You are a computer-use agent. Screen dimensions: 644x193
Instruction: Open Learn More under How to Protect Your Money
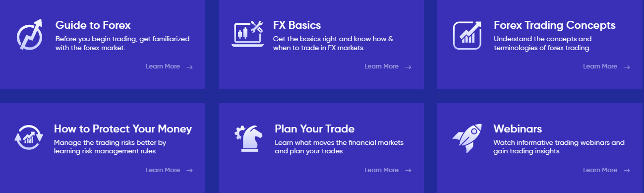tap(163, 170)
